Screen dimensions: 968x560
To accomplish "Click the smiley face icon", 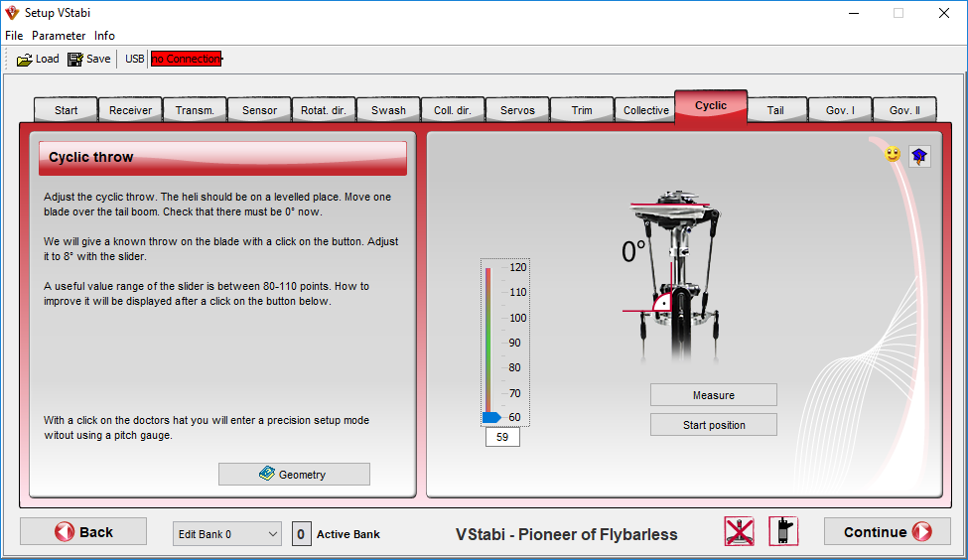I will (x=893, y=154).
